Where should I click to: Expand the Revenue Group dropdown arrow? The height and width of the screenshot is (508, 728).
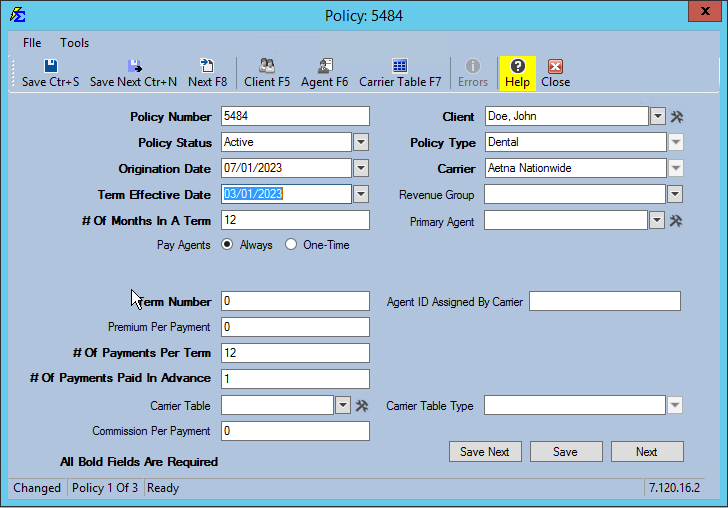click(x=675, y=194)
